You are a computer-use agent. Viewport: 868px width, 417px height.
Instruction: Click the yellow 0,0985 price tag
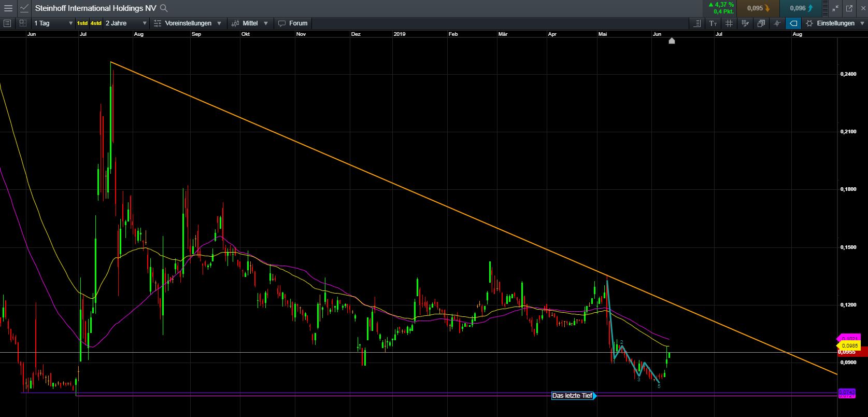click(x=849, y=346)
